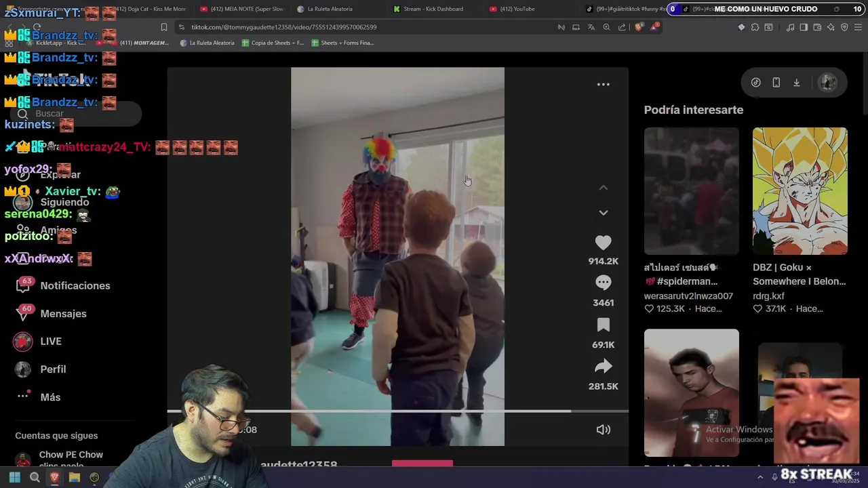Bookmark this page with the bookmark icon
Screen dimensions: 868x488
(163, 27)
